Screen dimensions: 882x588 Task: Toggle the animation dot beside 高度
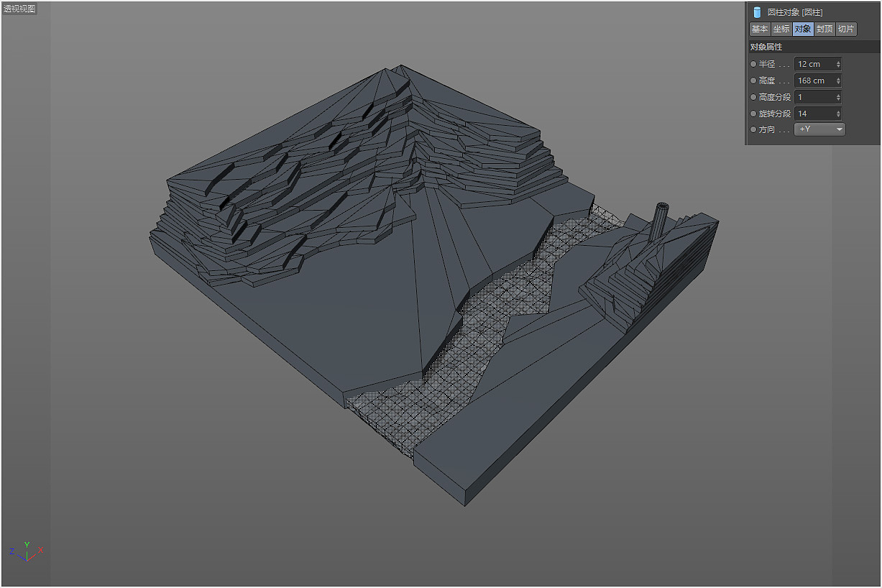753,81
